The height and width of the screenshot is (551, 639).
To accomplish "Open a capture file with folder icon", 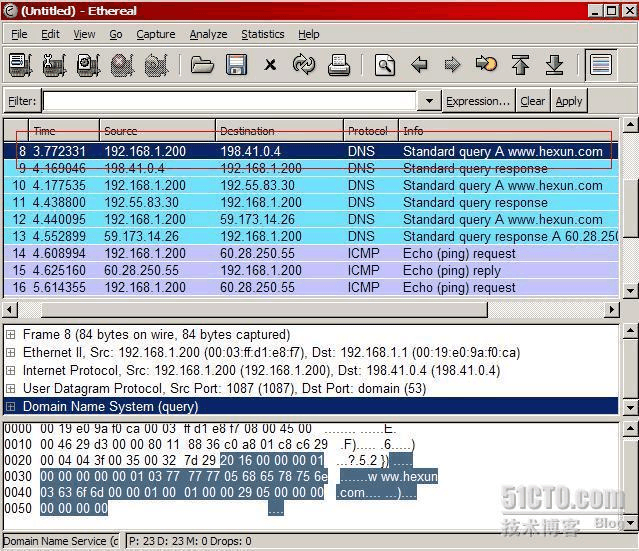I will tap(203, 65).
